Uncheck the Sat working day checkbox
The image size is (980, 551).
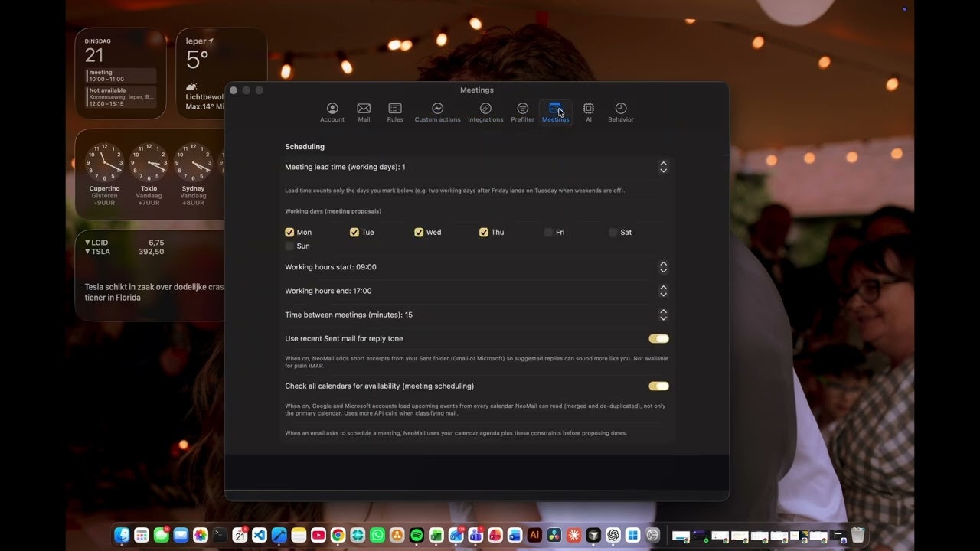[x=613, y=232]
